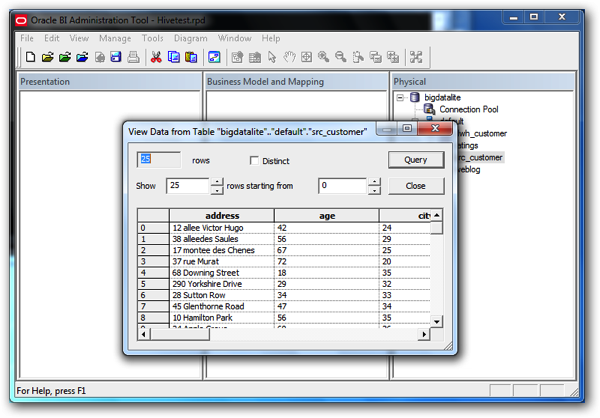Open the Help menu
Image resolution: width=600 pixels, height=418 pixels.
tap(271, 38)
